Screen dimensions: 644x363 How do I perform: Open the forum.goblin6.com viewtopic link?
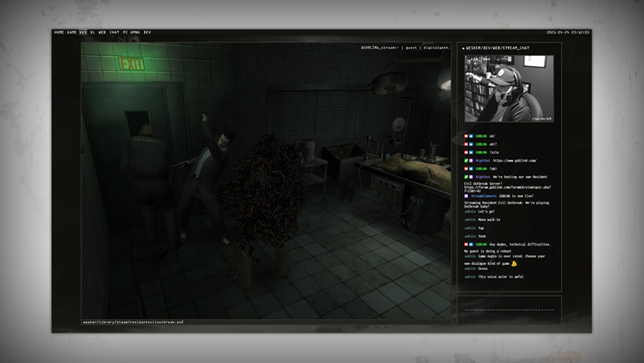[507, 189]
